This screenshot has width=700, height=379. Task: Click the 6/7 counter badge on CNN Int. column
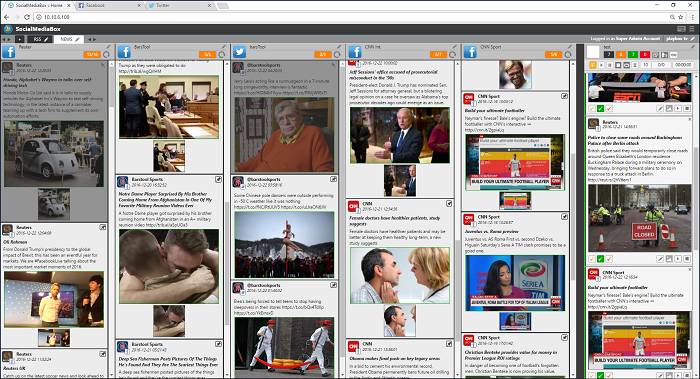[438, 54]
